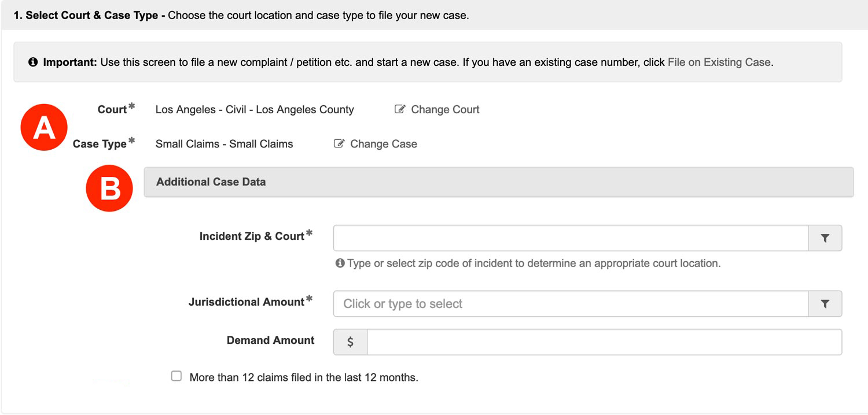Click the 'Click or type to select' placeholder field
Image resolution: width=868 pixels, height=415 pixels.
(570, 303)
